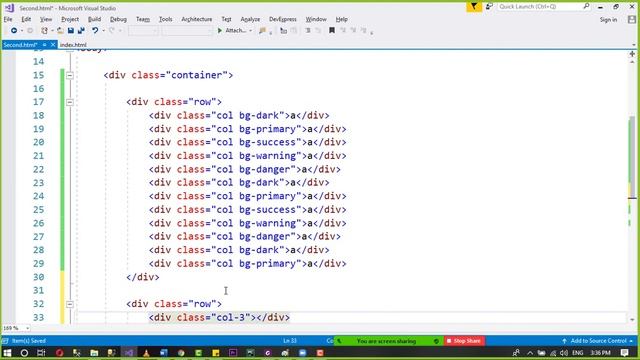Collapse the container div on line 15

(70, 76)
